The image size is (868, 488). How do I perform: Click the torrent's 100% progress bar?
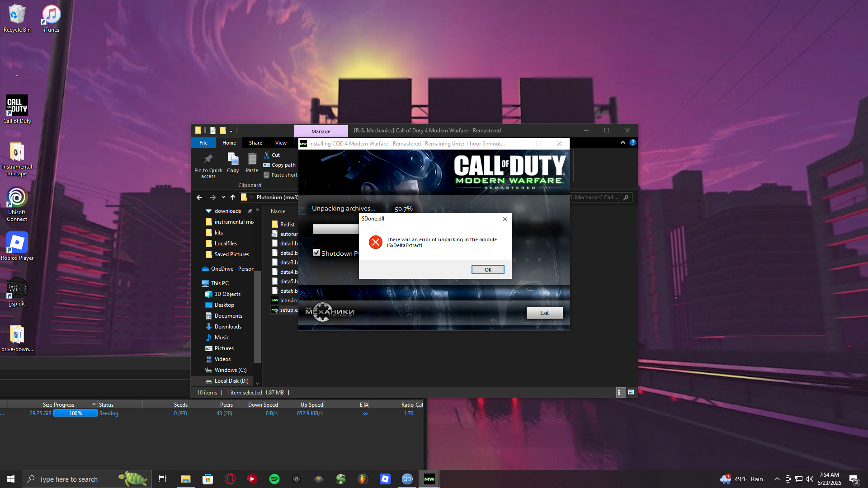pyautogui.click(x=75, y=413)
